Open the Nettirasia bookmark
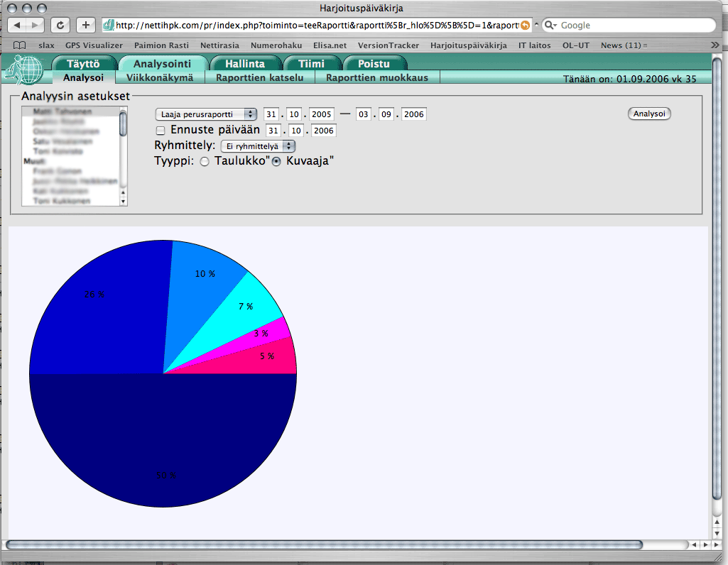Viewport: 728px width, 565px height. click(219, 45)
